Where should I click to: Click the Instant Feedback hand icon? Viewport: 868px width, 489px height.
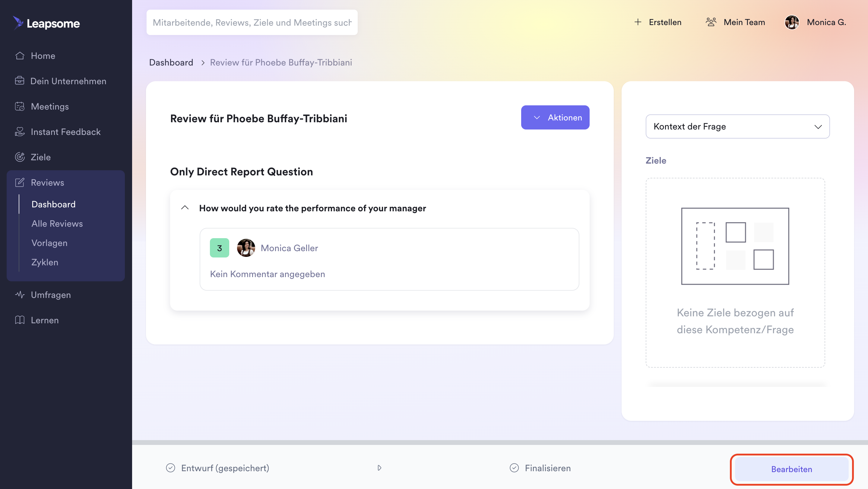coord(20,132)
